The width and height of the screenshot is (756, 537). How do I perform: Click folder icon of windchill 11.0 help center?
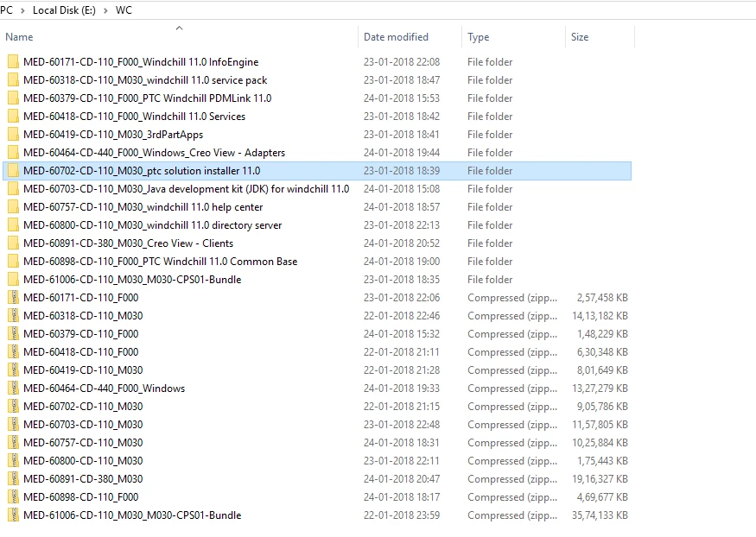pos(13,207)
